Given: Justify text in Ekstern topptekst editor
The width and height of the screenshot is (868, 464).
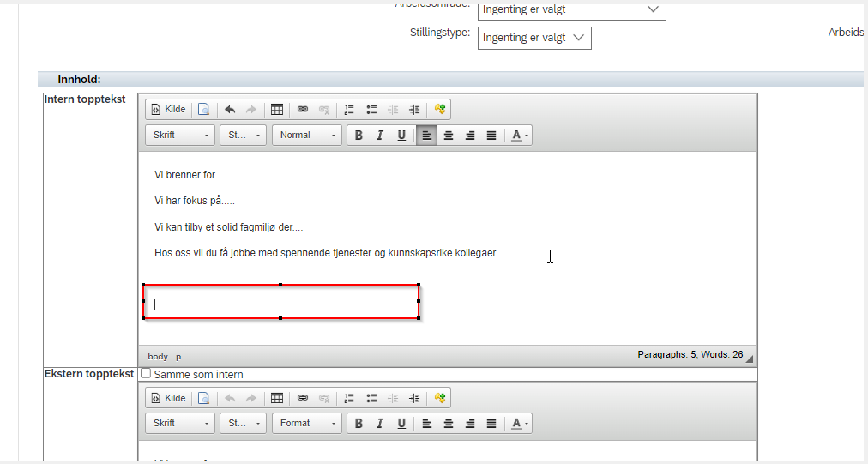Looking at the screenshot, I should tap(491, 424).
